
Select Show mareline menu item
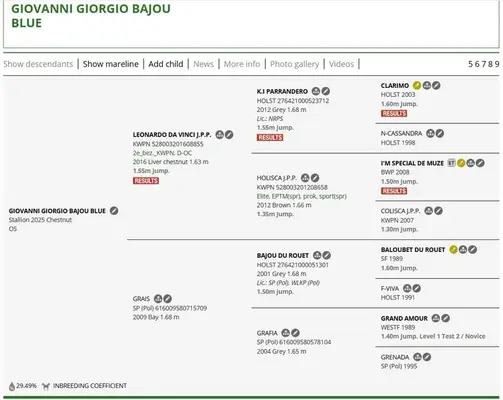click(x=111, y=64)
